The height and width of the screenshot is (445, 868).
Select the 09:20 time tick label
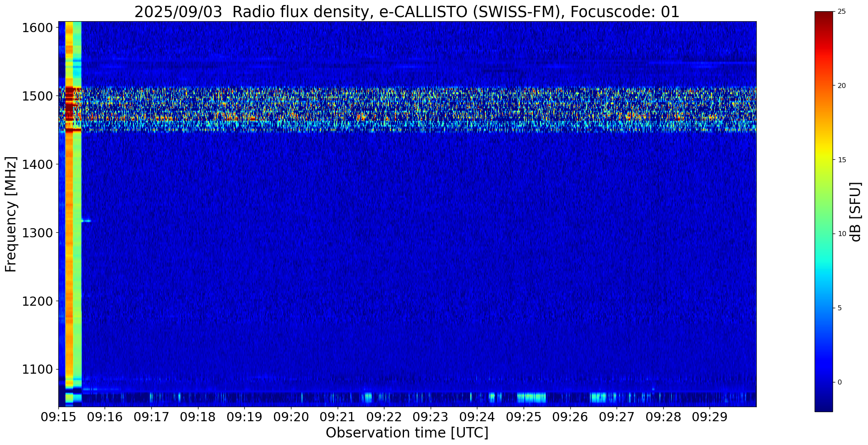pyautogui.click(x=291, y=417)
